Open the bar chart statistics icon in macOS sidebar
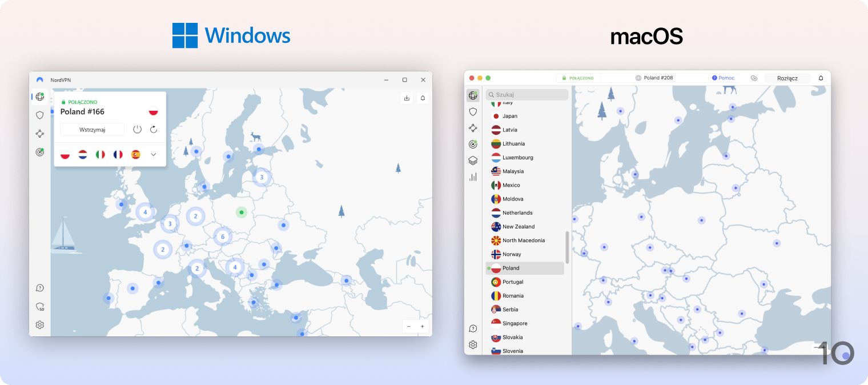 click(473, 177)
